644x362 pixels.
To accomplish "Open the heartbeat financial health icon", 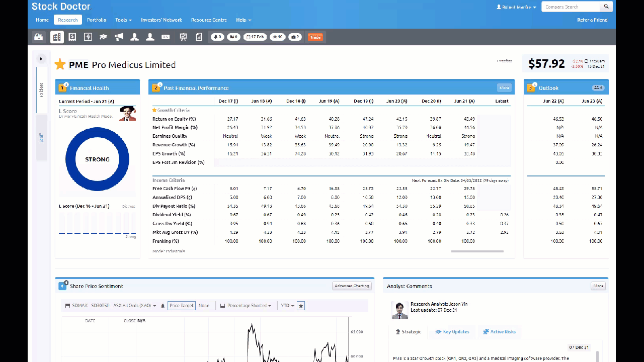I will click(88, 37).
